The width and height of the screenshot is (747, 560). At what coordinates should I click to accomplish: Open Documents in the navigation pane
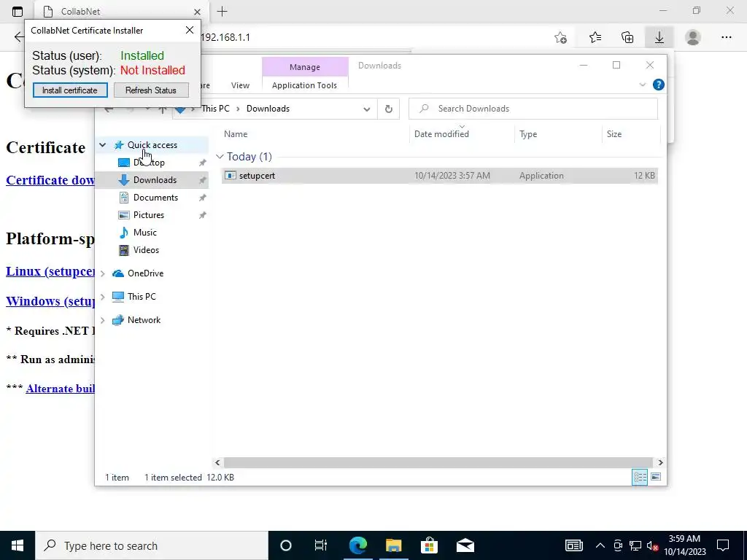155,198
